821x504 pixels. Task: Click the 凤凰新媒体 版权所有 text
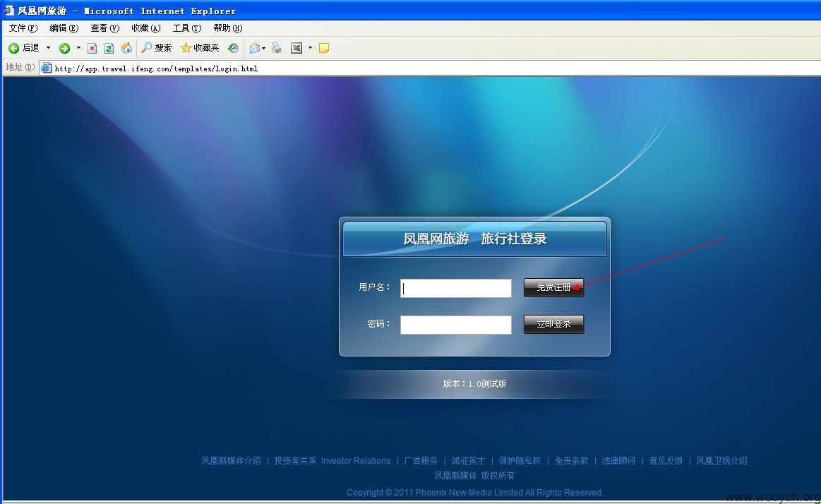pos(474,475)
